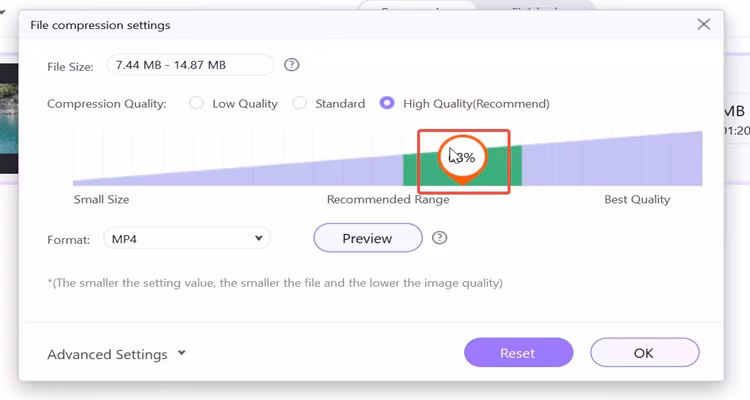Open the Format dropdown showing MP4
Viewport: 750px width, 400px height.
[188, 239]
